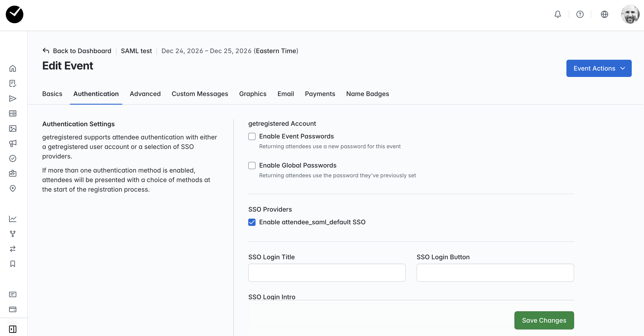Viewport: 644px width, 336px height.
Task: Open the document checklist sidebar icon
Action: pyautogui.click(x=13, y=83)
